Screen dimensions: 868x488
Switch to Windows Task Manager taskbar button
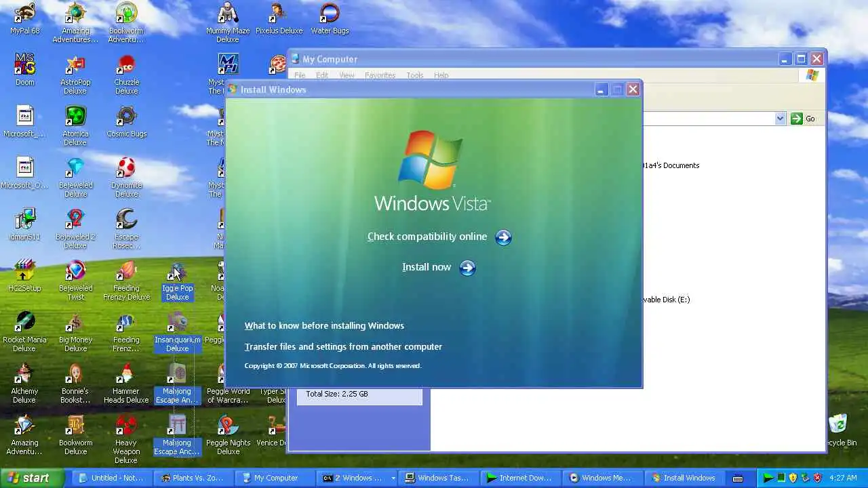point(439,478)
